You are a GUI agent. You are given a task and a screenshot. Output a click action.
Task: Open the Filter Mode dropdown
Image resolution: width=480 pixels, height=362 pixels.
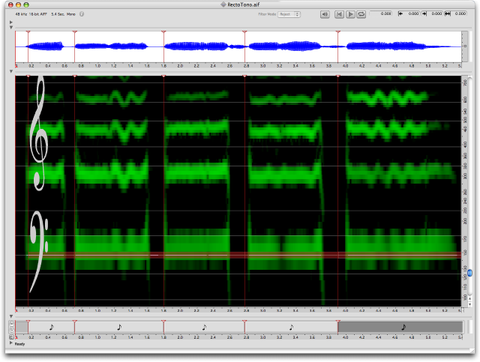(289, 14)
